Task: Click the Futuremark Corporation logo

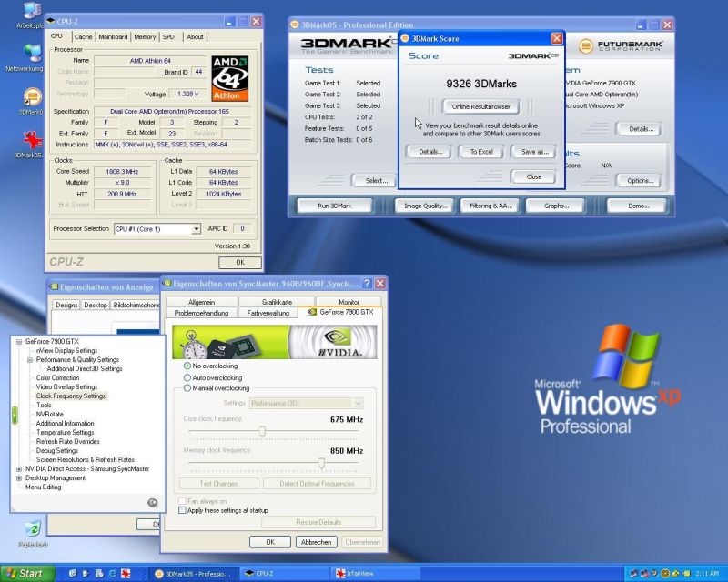Action: click(x=622, y=45)
